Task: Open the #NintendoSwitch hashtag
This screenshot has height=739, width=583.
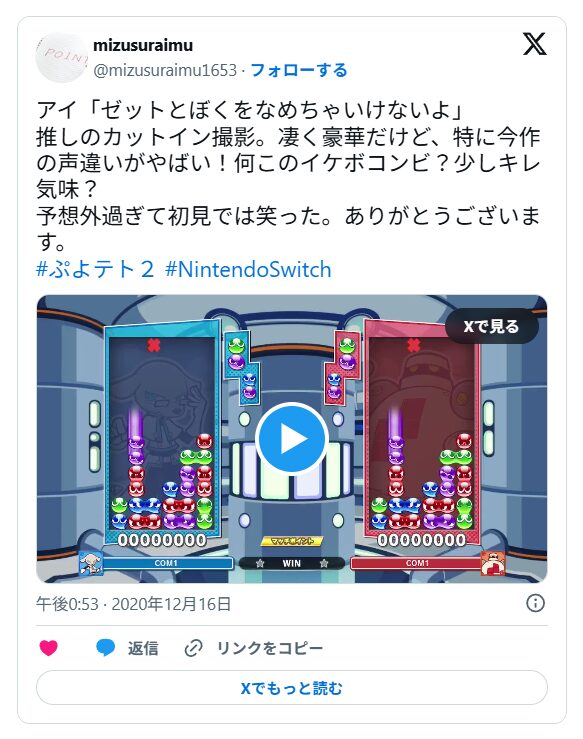Action: (248, 270)
